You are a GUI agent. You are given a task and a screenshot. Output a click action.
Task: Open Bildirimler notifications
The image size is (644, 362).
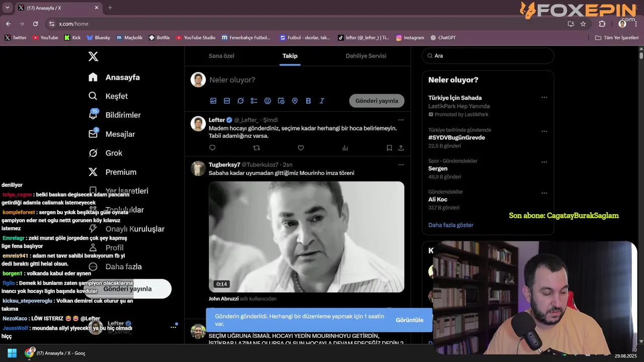[115, 115]
